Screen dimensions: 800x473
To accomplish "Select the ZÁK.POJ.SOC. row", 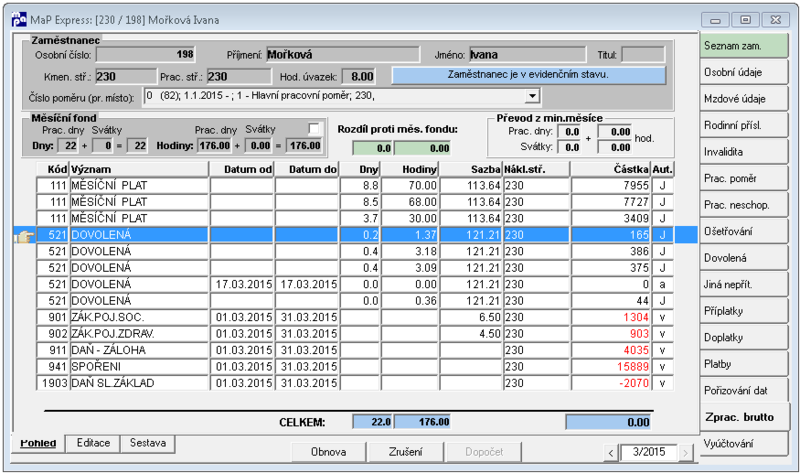I will [x=355, y=317].
